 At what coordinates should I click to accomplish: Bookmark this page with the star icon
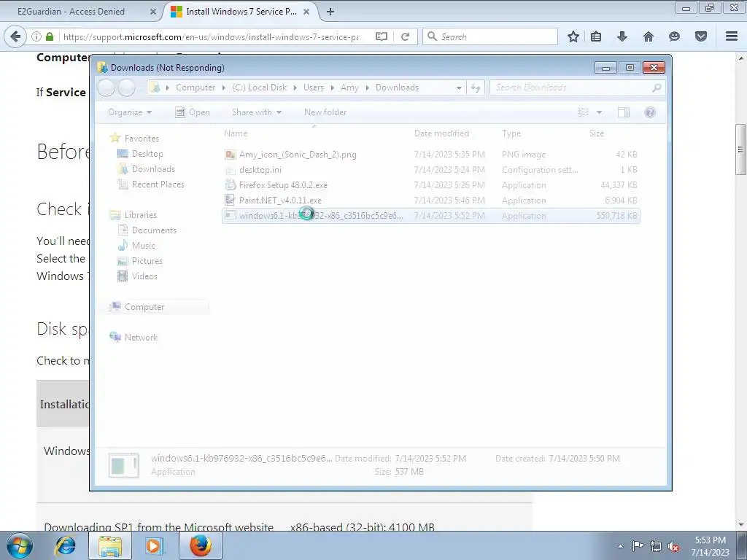(573, 36)
